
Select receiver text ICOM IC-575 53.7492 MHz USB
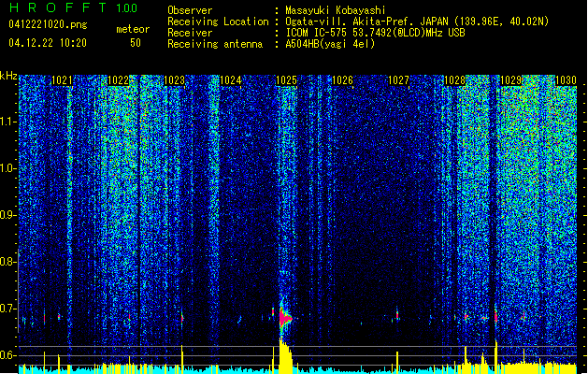point(375,33)
